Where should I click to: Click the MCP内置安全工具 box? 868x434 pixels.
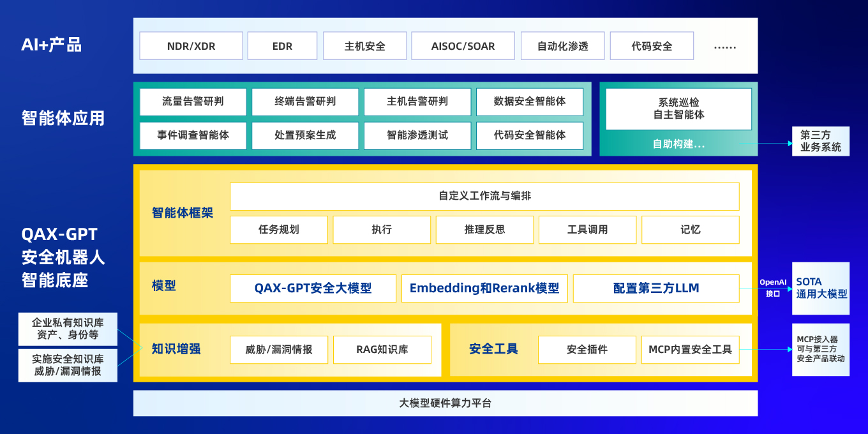point(691,350)
